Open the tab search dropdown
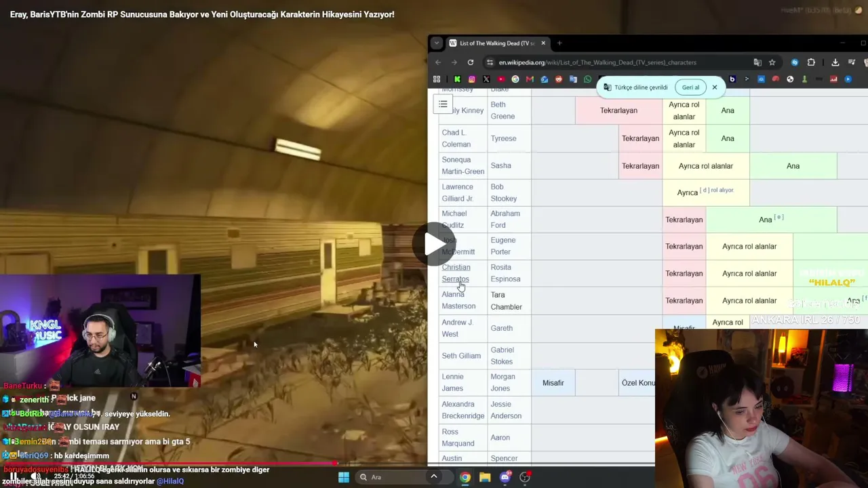The image size is (868, 488). pos(437,43)
